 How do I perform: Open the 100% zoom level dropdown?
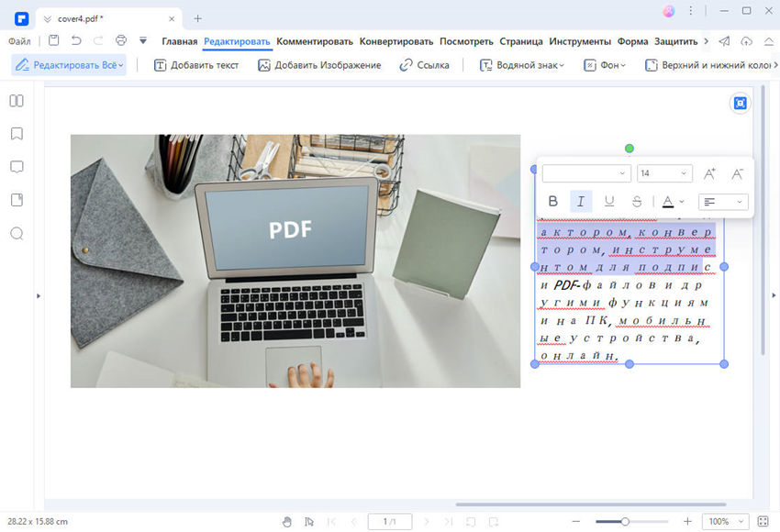(725, 522)
